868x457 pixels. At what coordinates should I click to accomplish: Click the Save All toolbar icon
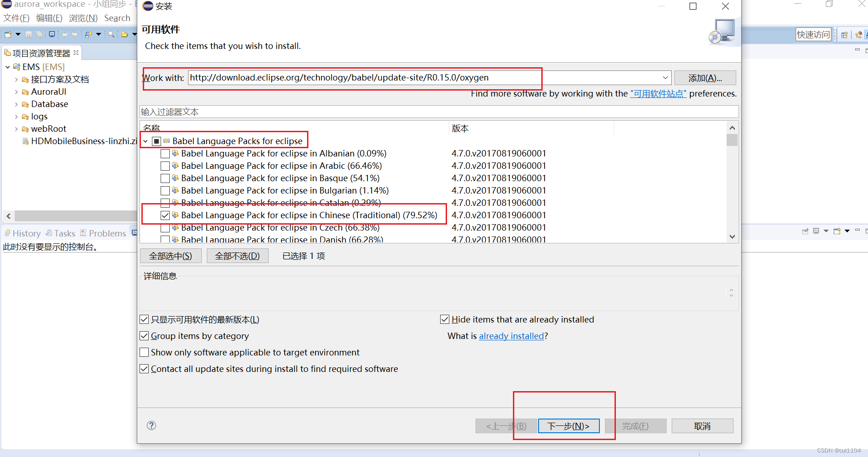click(x=39, y=34)
